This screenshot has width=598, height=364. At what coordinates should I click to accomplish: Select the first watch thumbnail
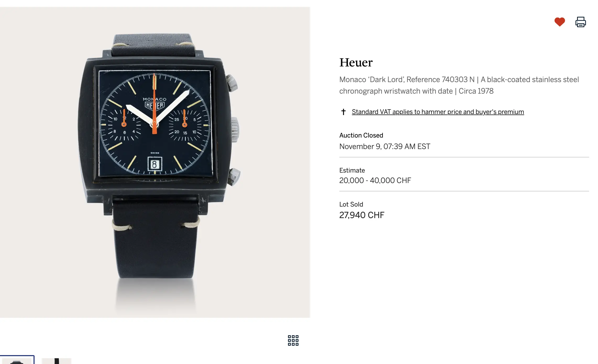[17, 360]
